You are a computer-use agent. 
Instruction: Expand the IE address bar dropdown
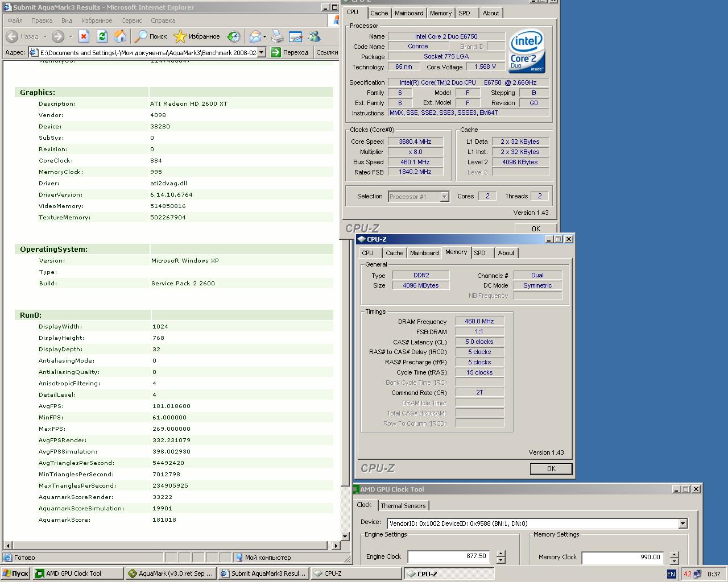coord(262,52)
